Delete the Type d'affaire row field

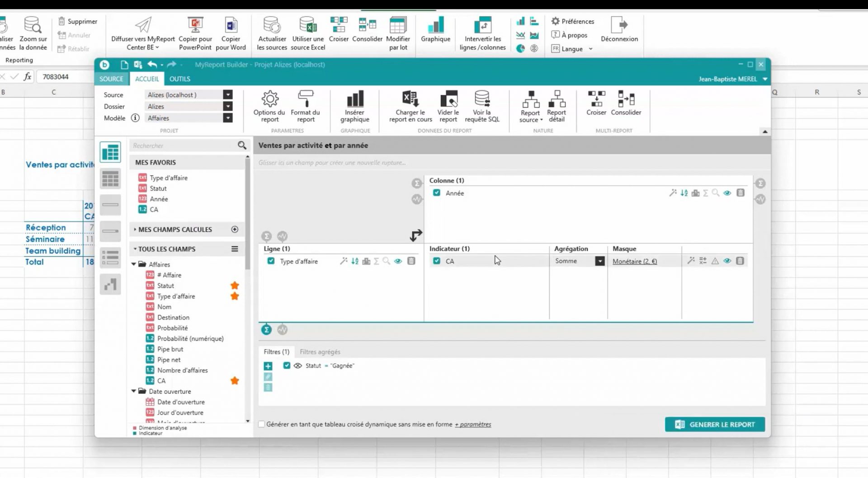[411, 261]
